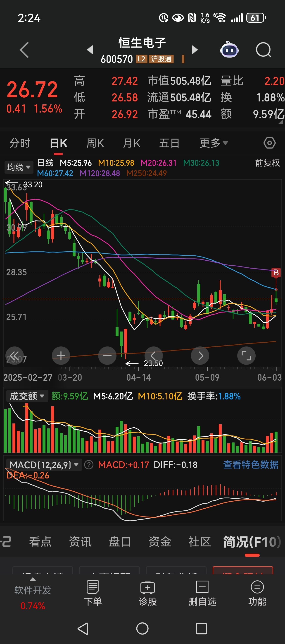
Task: Open 下单 order placement
Action: [93, 594]
